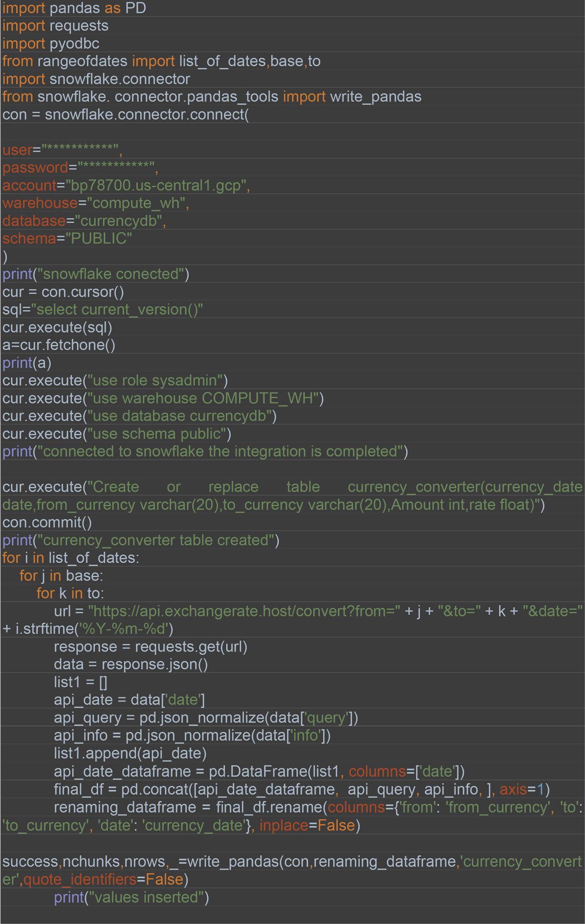Click the 'for j in base:' line
This screenshot has height=924, width=585.
click(61, 576)
